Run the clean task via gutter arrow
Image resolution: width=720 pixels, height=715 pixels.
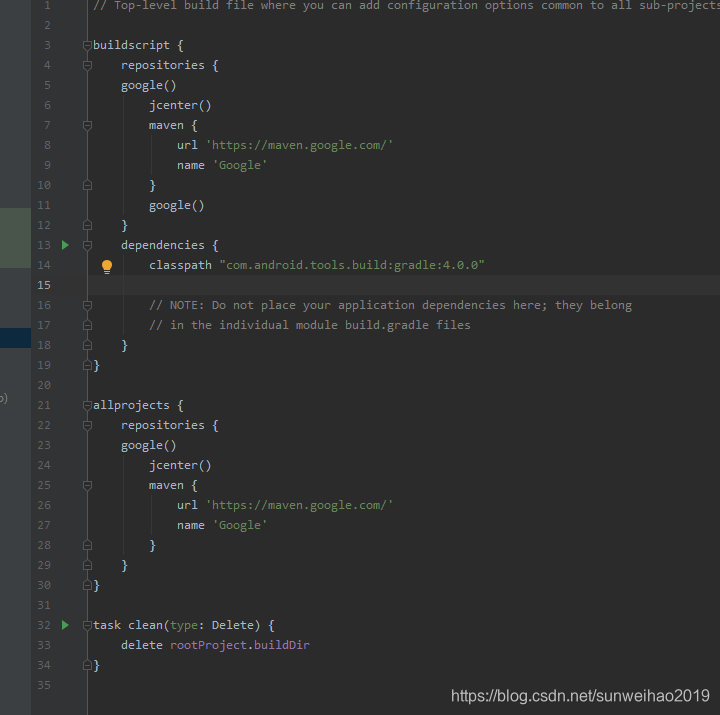[65, 625]
